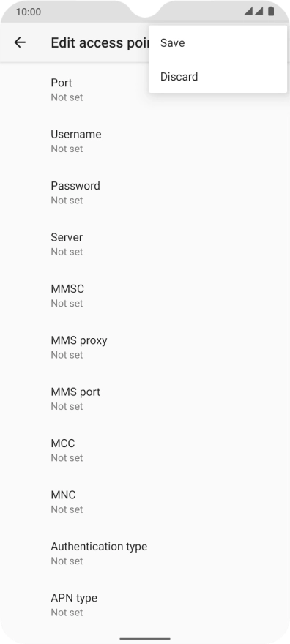Screen dimensions: 290x644
Task: Open the Port setting
Action: click(145, 89)
